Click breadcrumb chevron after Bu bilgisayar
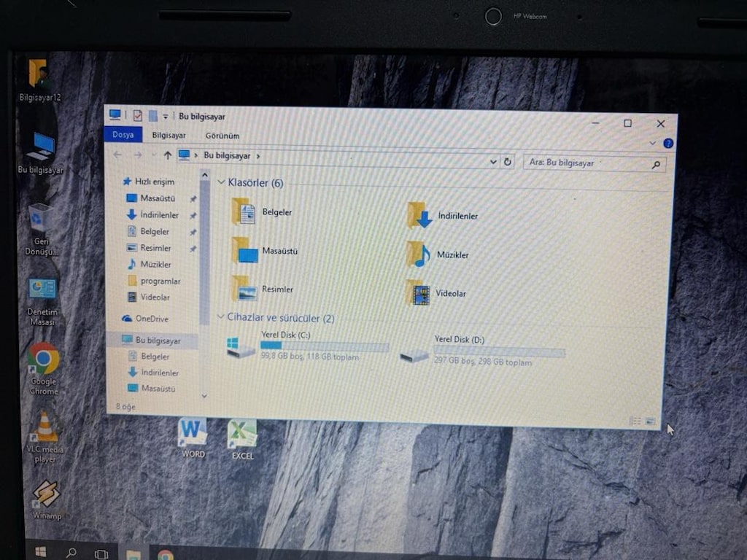The width and height of the screenshot is (747, 560). pos(258,156)
